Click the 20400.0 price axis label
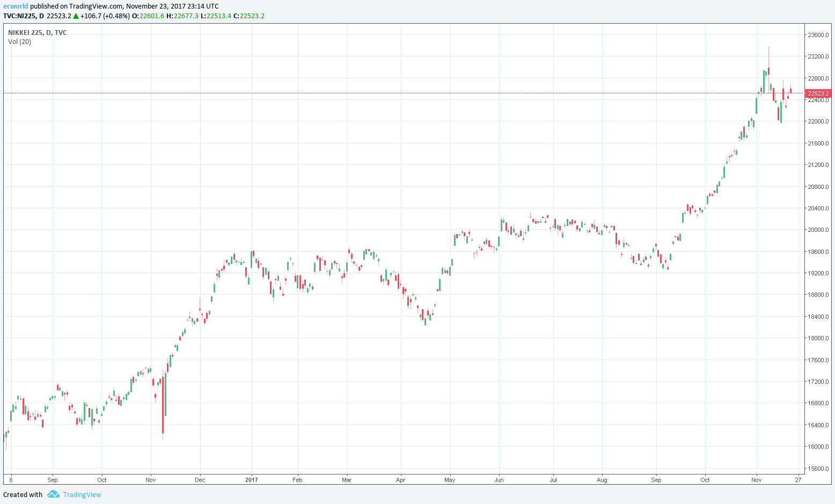835x504 pixels. (818, 208)
